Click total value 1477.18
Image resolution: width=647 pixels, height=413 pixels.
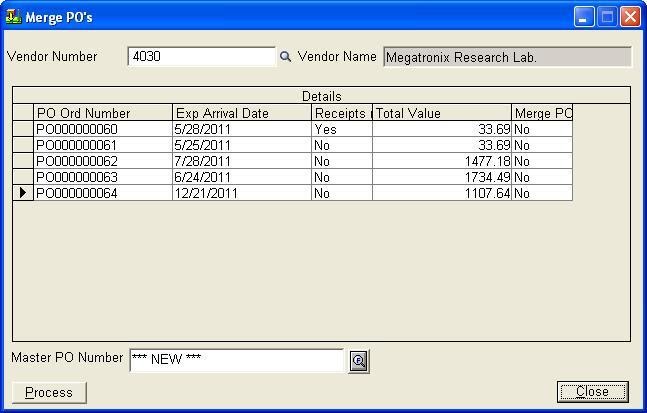(442, 161)
